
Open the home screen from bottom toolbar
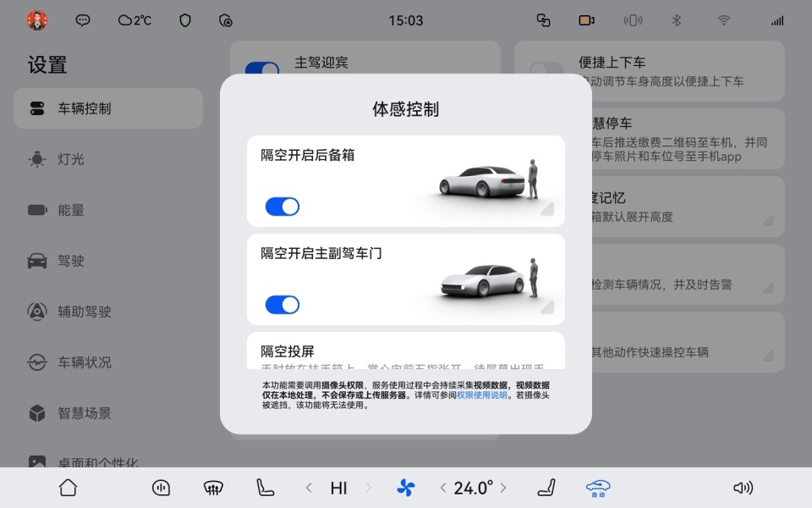click(67, 488)
